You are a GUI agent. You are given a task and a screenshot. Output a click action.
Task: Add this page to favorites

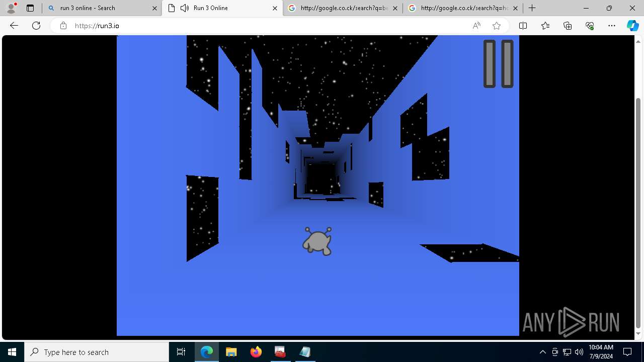pyautogui.click(x=497, y=26)
